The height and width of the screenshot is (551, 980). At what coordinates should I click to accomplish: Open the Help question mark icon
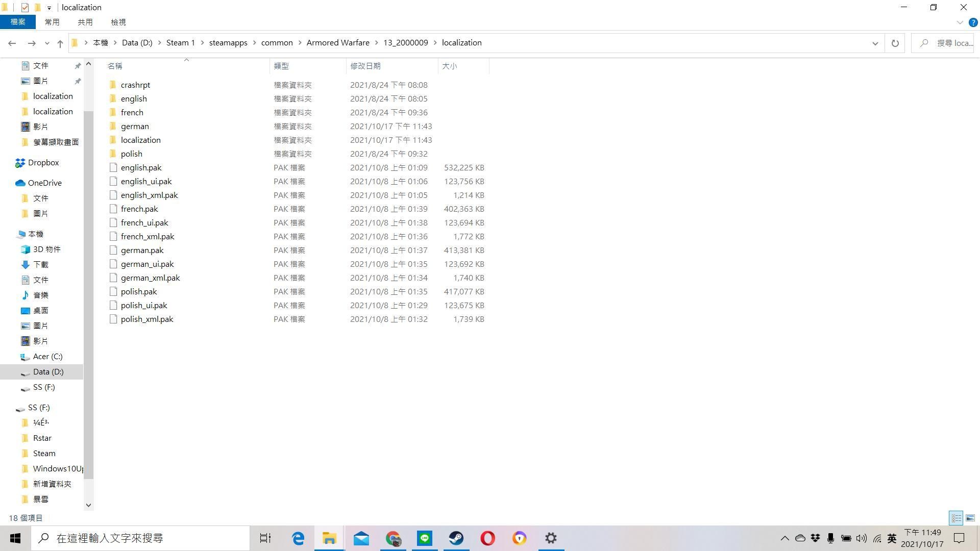pos(973,22)
